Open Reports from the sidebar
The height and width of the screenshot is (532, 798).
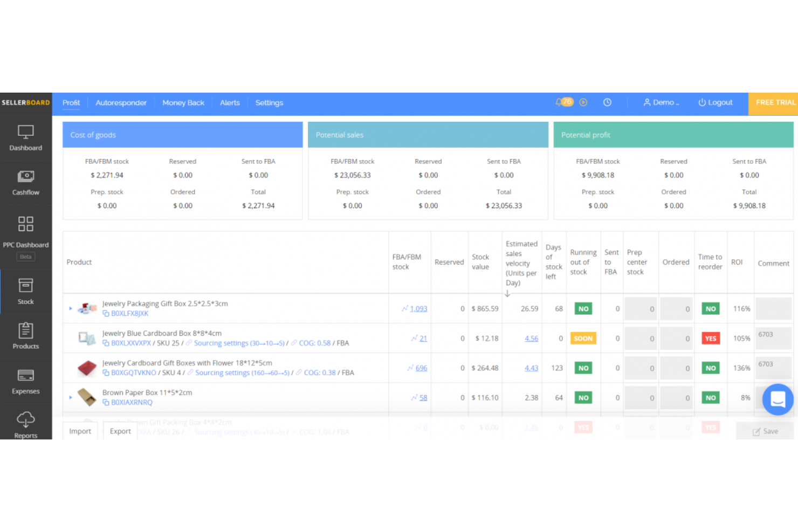coord(25,425)
